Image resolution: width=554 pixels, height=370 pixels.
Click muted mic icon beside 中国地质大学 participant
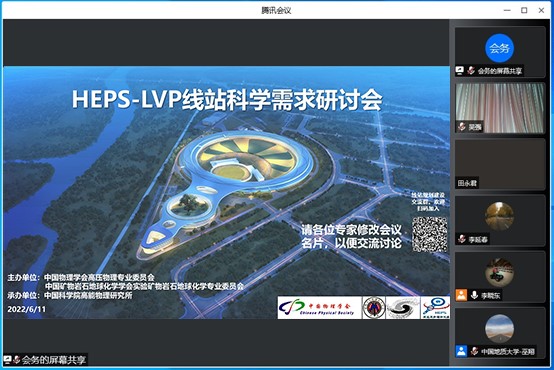(475, 351)
